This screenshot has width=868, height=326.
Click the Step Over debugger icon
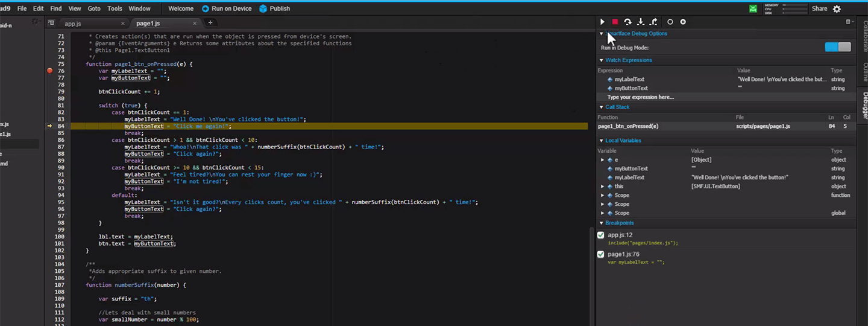click(627, 22)
